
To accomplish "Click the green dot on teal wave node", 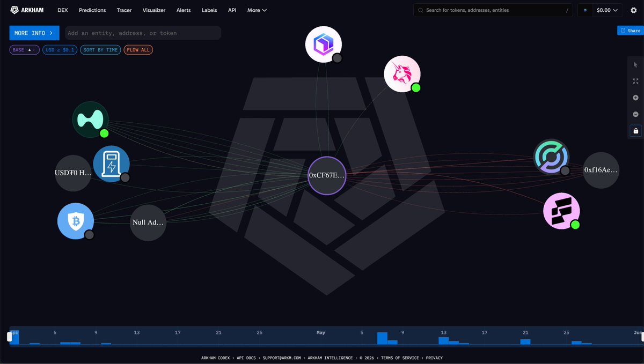I will (104, 133).
